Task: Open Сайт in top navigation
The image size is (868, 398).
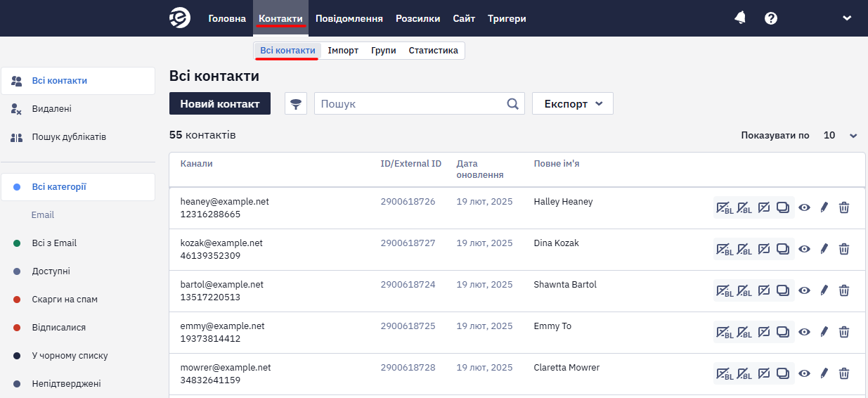Action: pyautogui.click(x=464, y=18)
